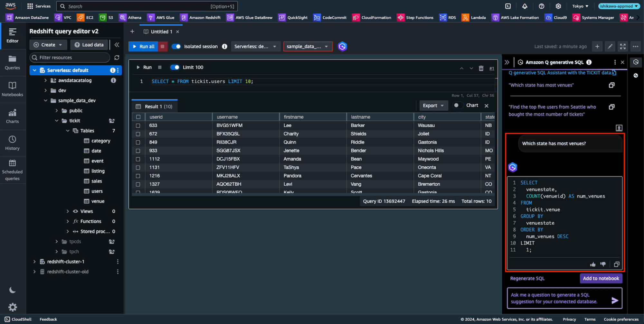
Task: Open the sample_data database dropdown
Action: tap(308, 46)
